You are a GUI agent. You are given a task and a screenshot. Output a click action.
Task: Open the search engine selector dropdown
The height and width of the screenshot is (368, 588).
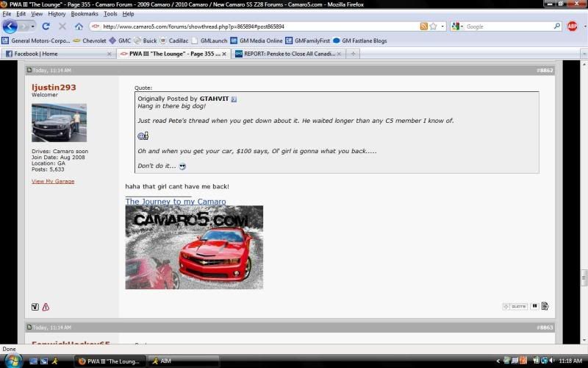(456, 26)
